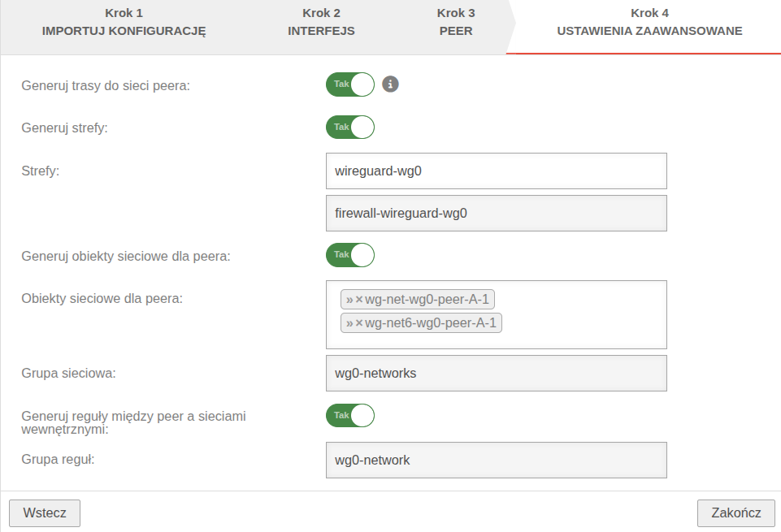Click the "Obiekty sieciowe dla peera:" label
This screenshot has height=532, width=781.
102,299
